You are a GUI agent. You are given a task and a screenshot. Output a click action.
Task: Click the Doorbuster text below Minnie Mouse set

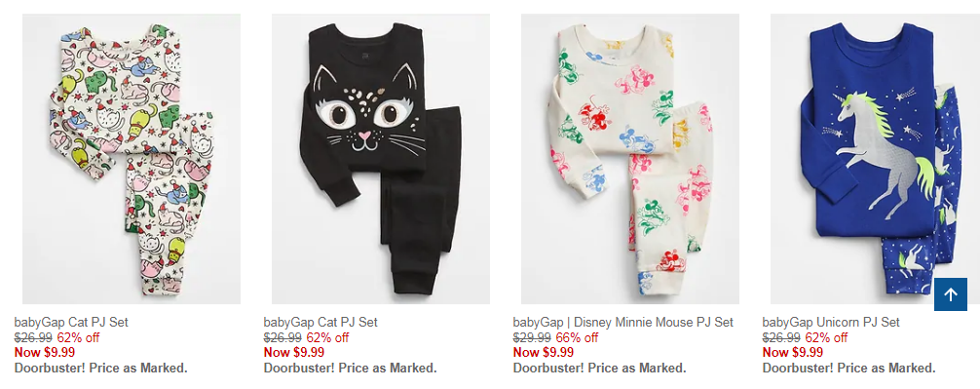click(x=599, y=368)
